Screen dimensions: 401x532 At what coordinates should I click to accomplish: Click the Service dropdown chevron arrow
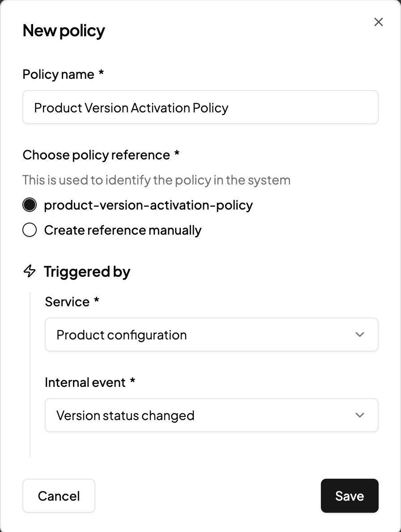point(360,335)
